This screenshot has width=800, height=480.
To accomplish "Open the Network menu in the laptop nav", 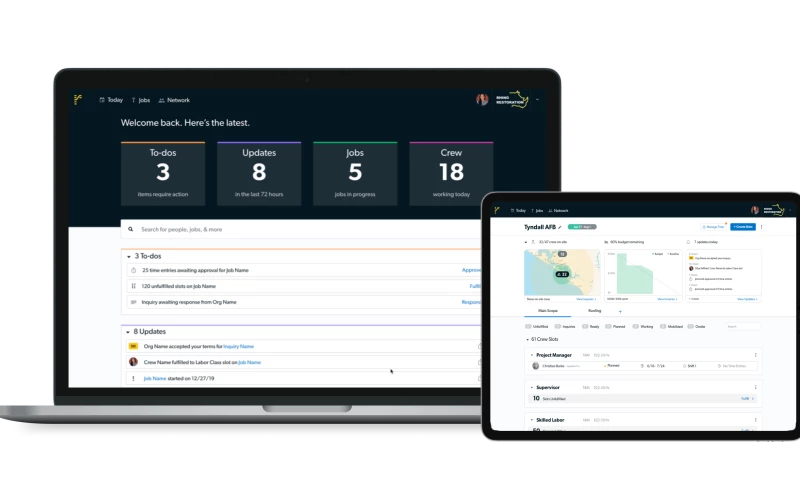I will point(174,100).
